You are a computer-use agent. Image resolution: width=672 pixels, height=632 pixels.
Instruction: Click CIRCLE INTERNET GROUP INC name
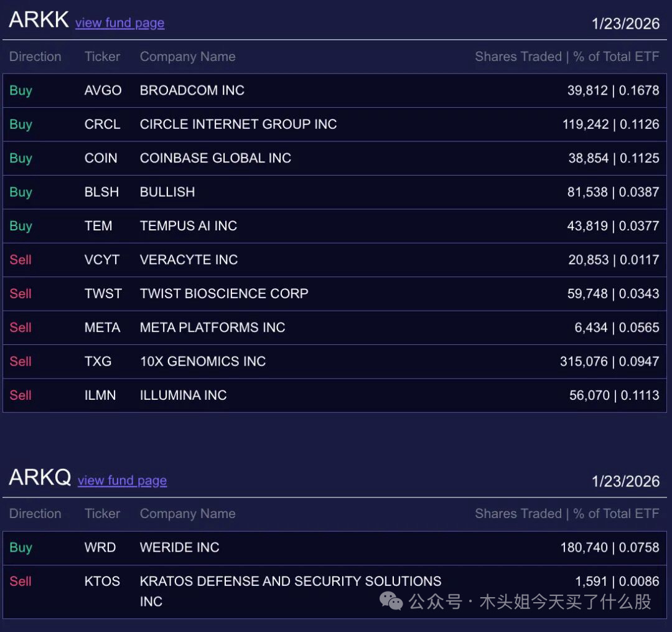[x=238, y=125]
